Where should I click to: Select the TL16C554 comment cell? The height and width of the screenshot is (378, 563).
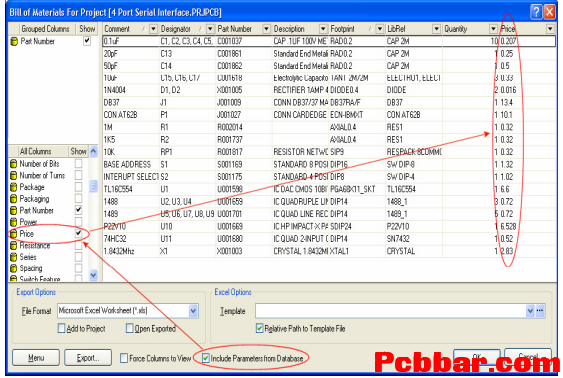[131, 189]
